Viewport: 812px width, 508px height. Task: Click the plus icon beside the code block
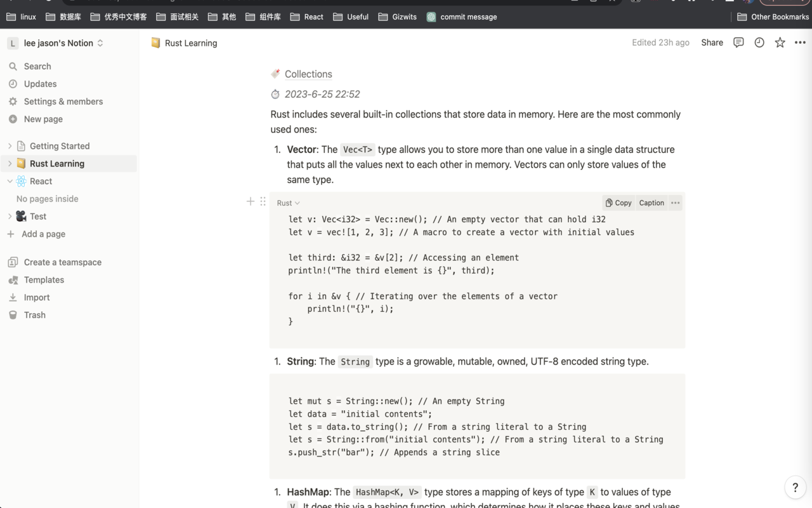(x=250, y=201)
